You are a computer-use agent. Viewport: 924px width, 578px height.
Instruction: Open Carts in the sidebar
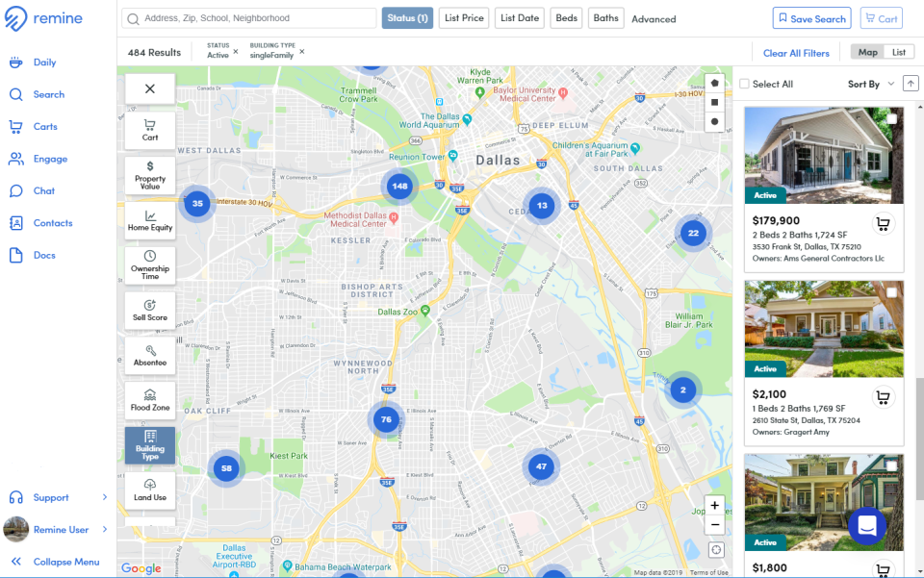point(33,127)
